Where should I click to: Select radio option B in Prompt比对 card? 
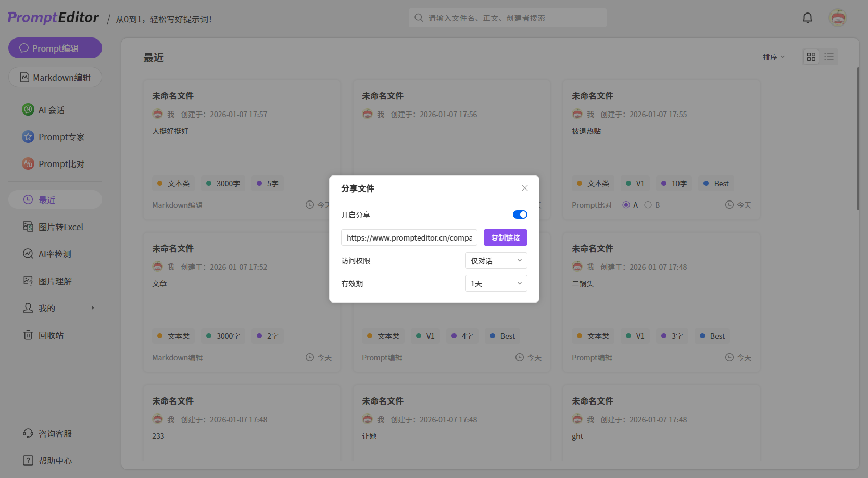point(648,205)
